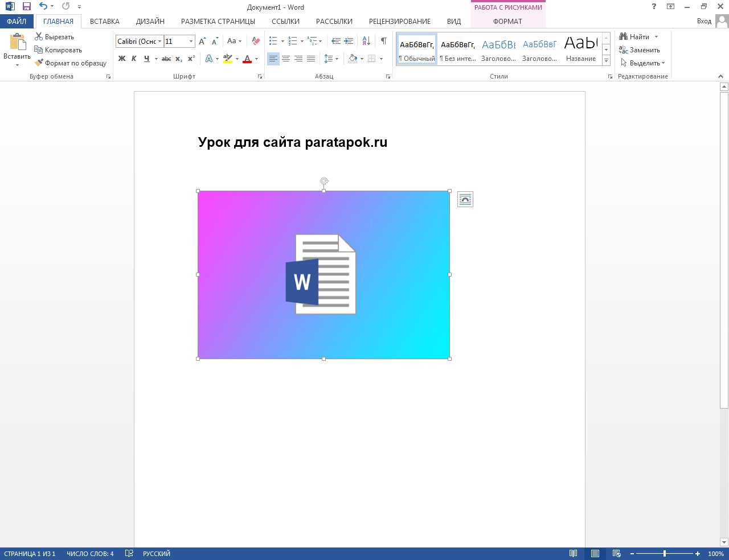Switch to ДИЗАЙН tab
This screenshot has height=560, width=729.
150,21
